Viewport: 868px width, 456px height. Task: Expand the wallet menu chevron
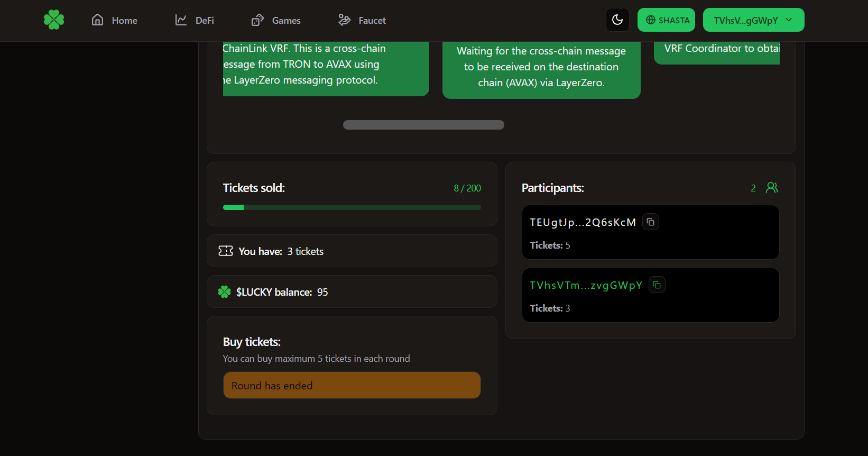[789, 20]
